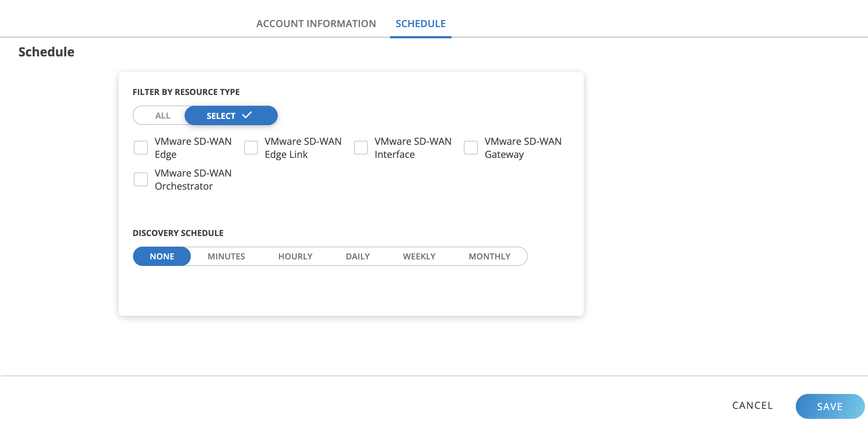Click the SELECT filter toggle
Image resolution: width=868 pixels, height=426 pixels.
coord(221,116)
